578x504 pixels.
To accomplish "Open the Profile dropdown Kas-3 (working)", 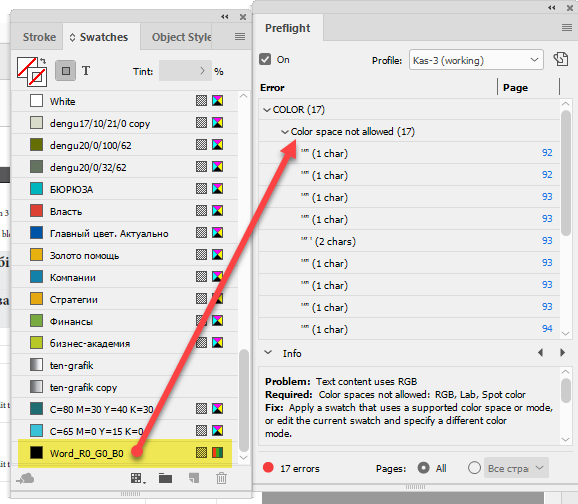I will coord(476,60).
